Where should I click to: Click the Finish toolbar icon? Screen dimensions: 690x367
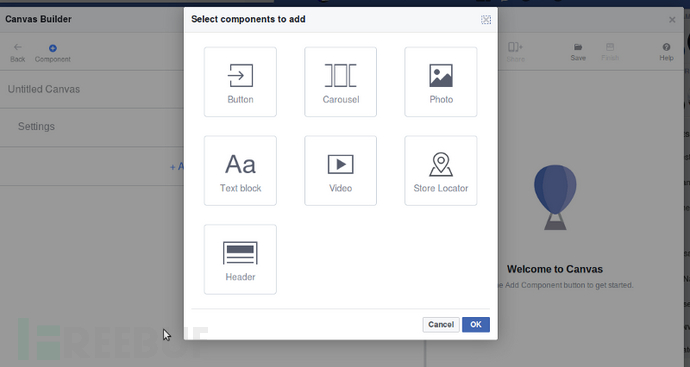pos(610,52)
